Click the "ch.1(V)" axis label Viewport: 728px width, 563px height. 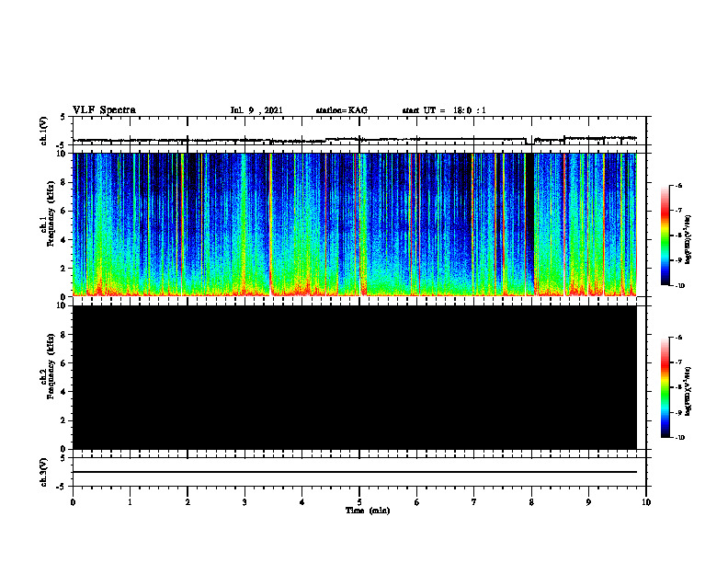(x=43, y=131)
